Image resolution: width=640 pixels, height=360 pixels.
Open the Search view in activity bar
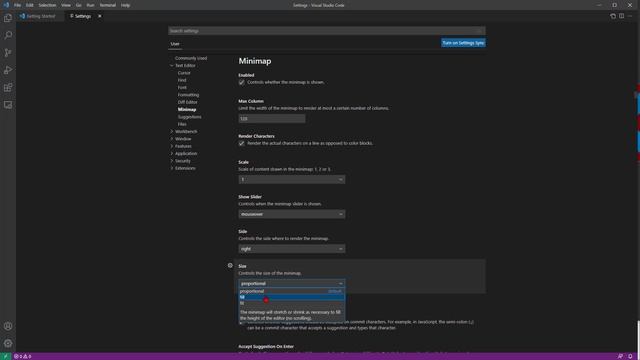pos(8,35)
